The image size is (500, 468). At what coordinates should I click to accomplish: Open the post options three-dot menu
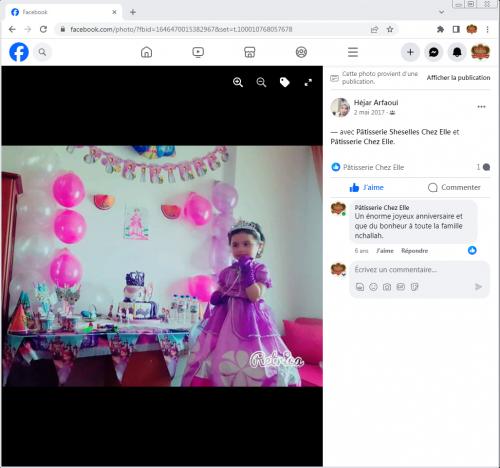coord(481,107)
